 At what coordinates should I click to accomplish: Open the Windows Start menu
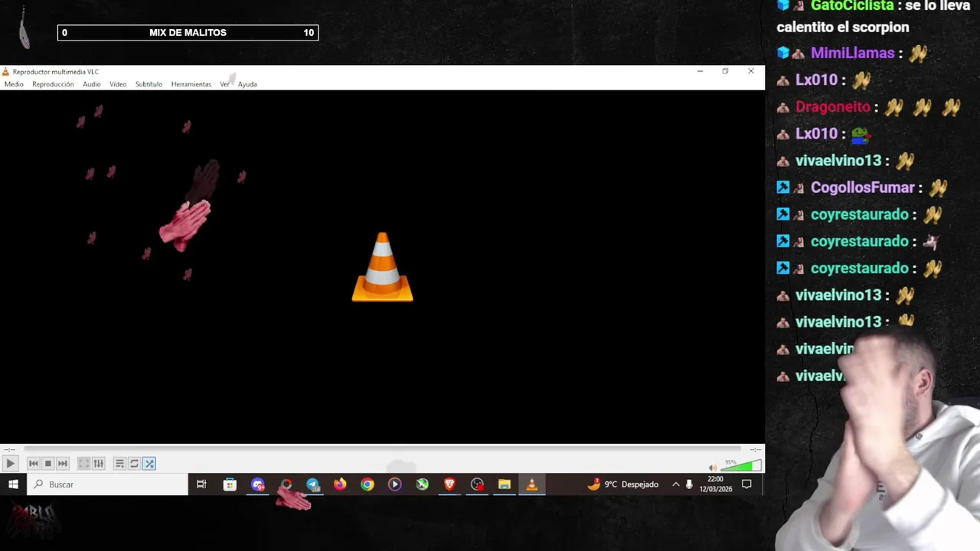[x=13, y=484]
